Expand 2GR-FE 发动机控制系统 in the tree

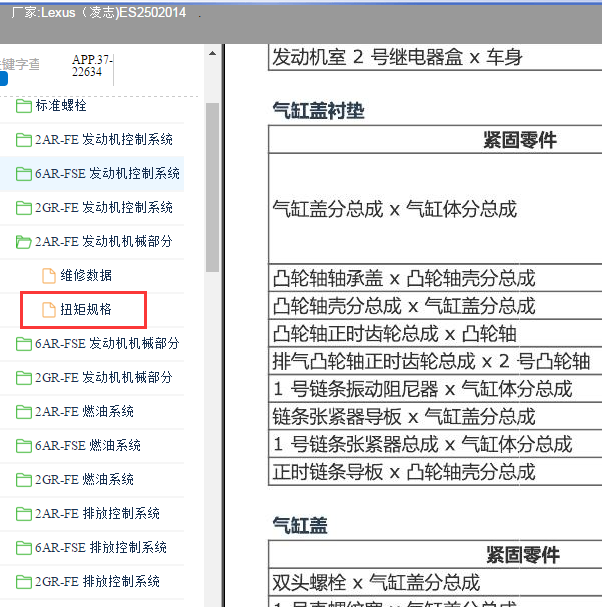tap(104, 207)
